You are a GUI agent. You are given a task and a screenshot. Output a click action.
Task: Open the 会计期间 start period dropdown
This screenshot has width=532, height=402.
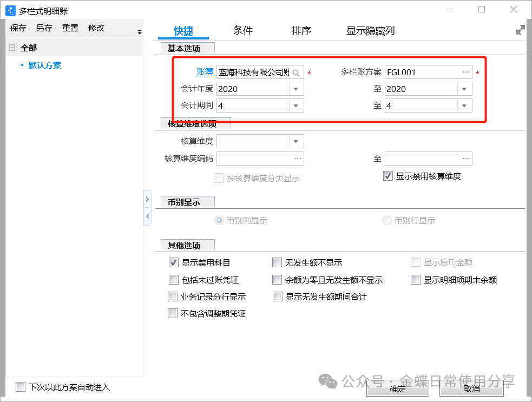point(296,106)
